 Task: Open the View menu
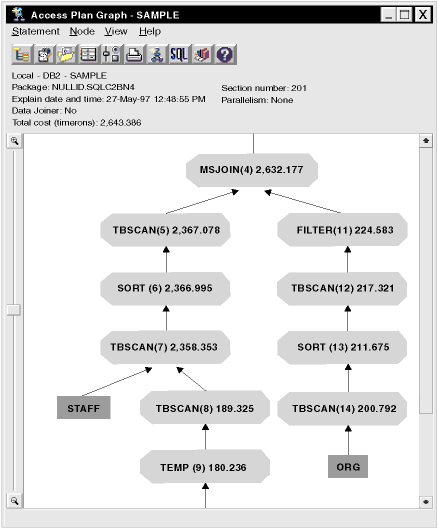pos(116,31)
